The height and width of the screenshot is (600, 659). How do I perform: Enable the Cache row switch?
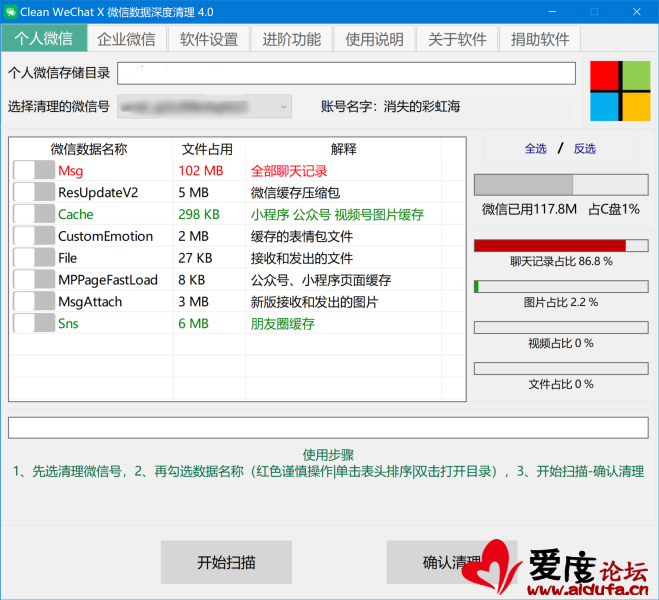click(34, 214)
